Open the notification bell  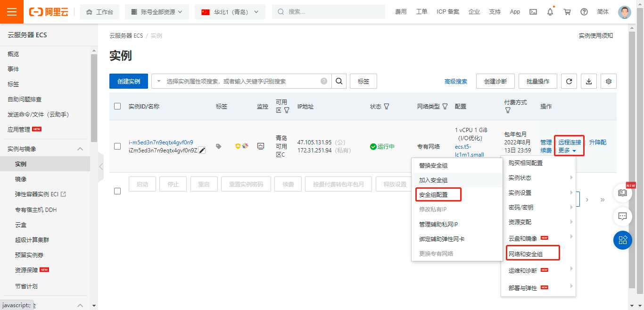[x=550, y=12]
